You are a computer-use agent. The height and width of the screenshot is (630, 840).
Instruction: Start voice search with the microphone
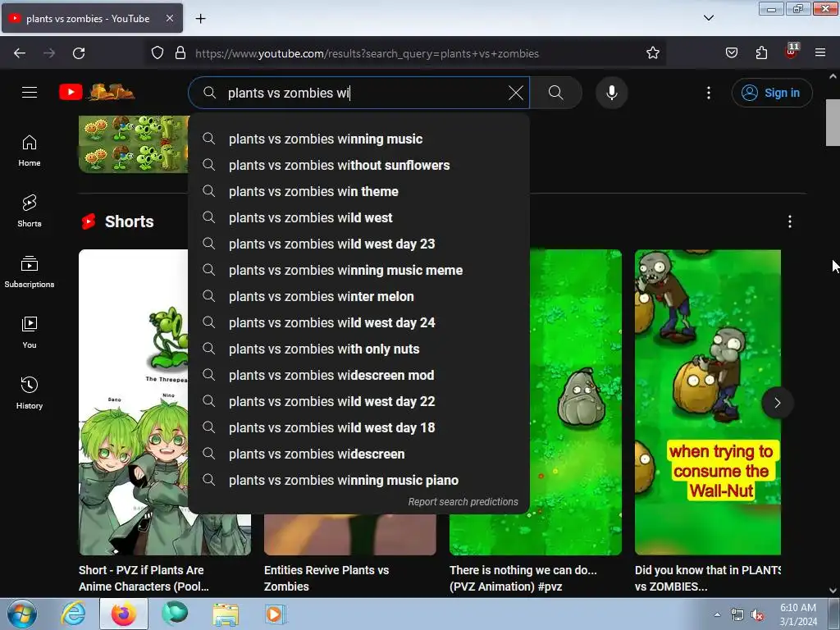click(611, 93)
